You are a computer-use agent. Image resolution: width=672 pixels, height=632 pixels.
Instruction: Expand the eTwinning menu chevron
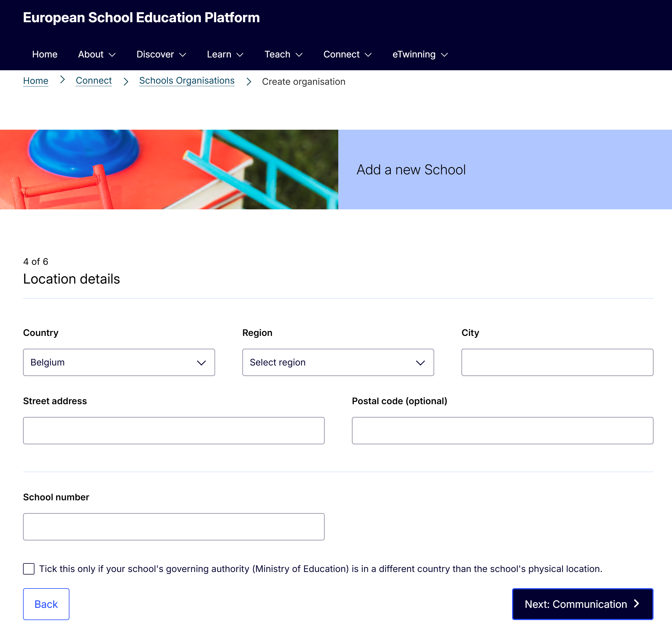[444, 55]
